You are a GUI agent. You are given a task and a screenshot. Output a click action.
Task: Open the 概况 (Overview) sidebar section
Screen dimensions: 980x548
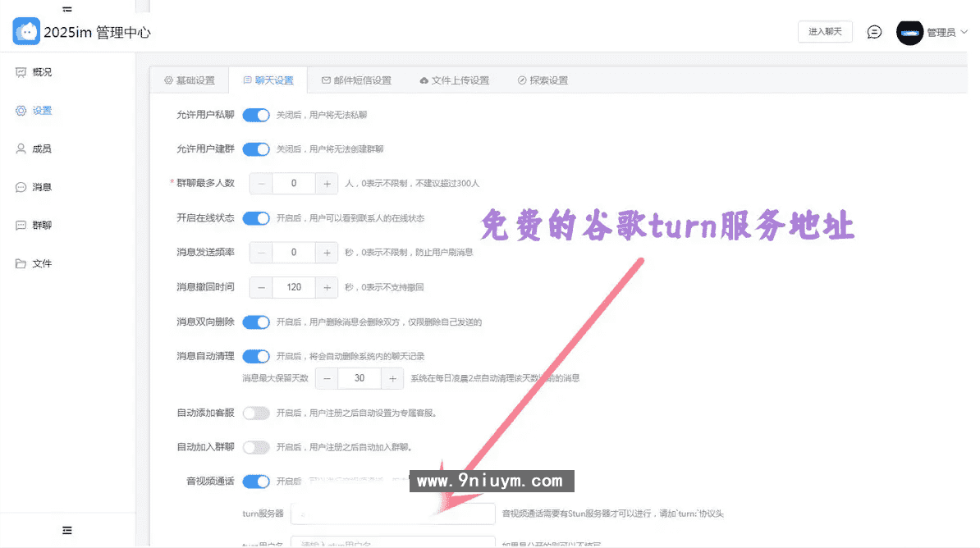click(40, 71)
